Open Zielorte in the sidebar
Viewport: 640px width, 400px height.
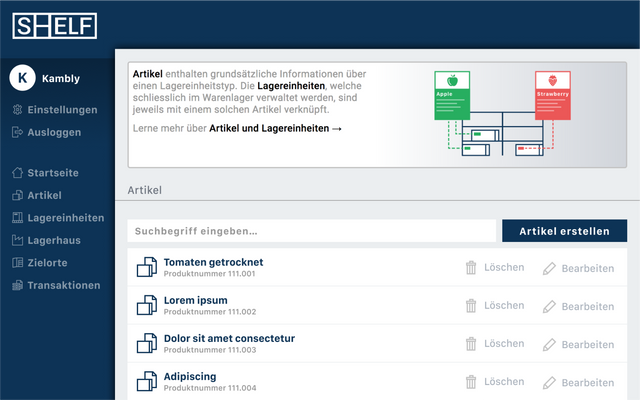coord(47,262)
